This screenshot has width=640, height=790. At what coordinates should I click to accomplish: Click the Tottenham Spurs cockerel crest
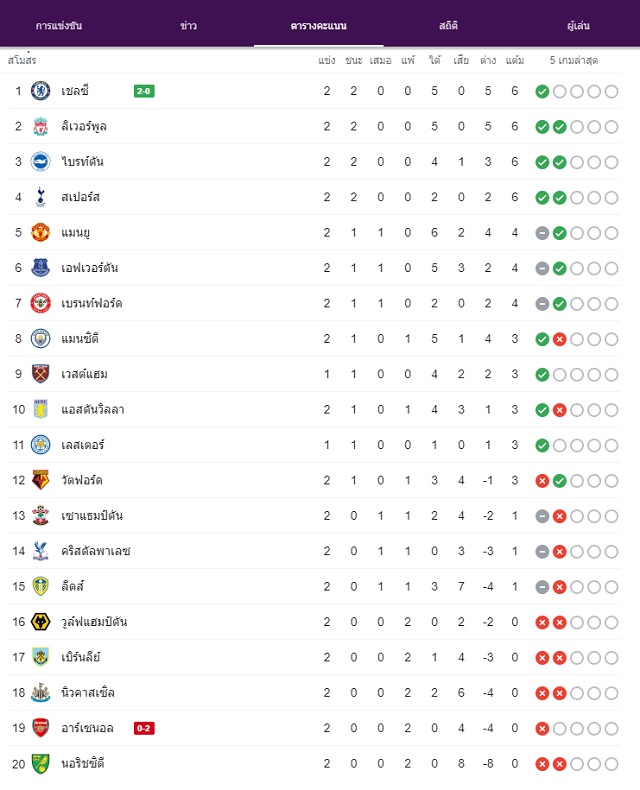pos(40,197)
